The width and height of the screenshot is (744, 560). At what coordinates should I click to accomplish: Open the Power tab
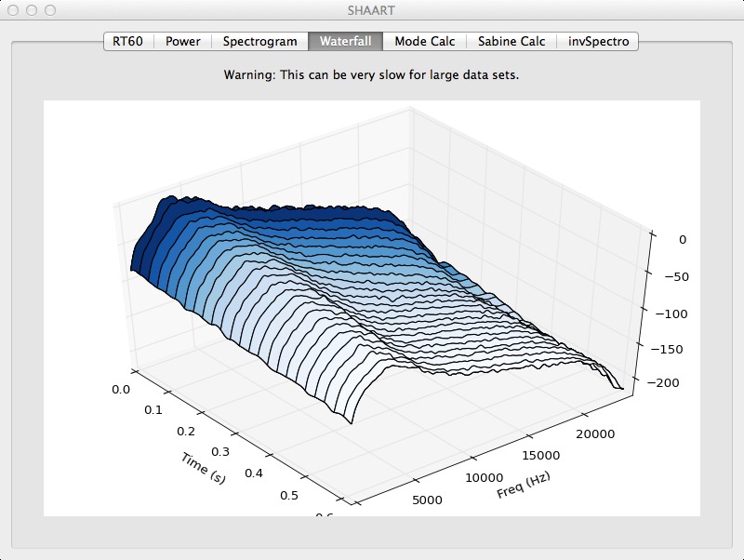182,41
